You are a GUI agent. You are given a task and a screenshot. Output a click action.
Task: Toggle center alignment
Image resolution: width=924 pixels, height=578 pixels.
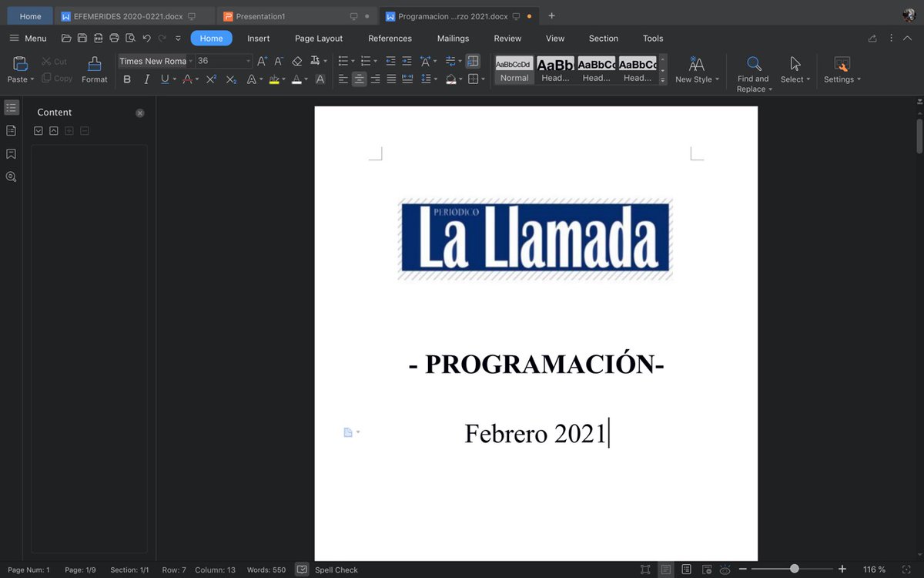pos(360,79)
